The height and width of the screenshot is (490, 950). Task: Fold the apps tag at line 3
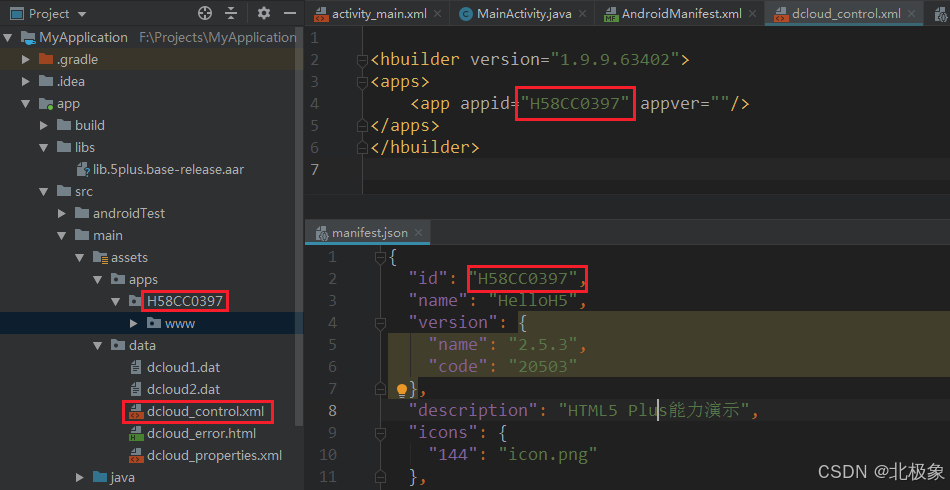[x=362, y=82]
